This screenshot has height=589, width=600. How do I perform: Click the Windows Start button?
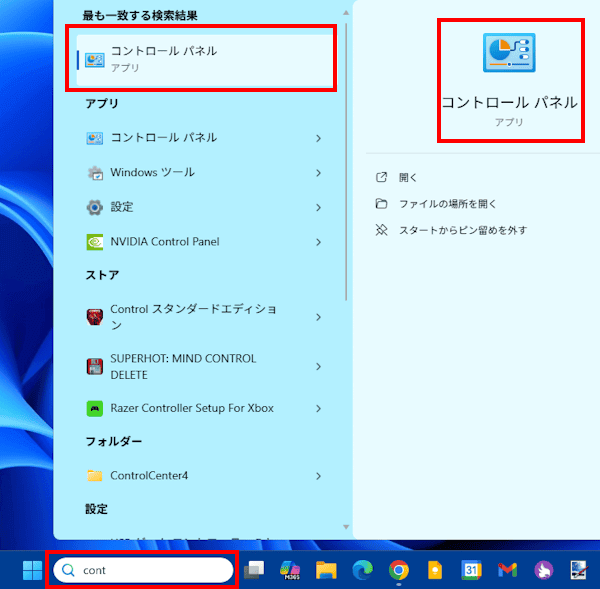(x=32, y=570)
